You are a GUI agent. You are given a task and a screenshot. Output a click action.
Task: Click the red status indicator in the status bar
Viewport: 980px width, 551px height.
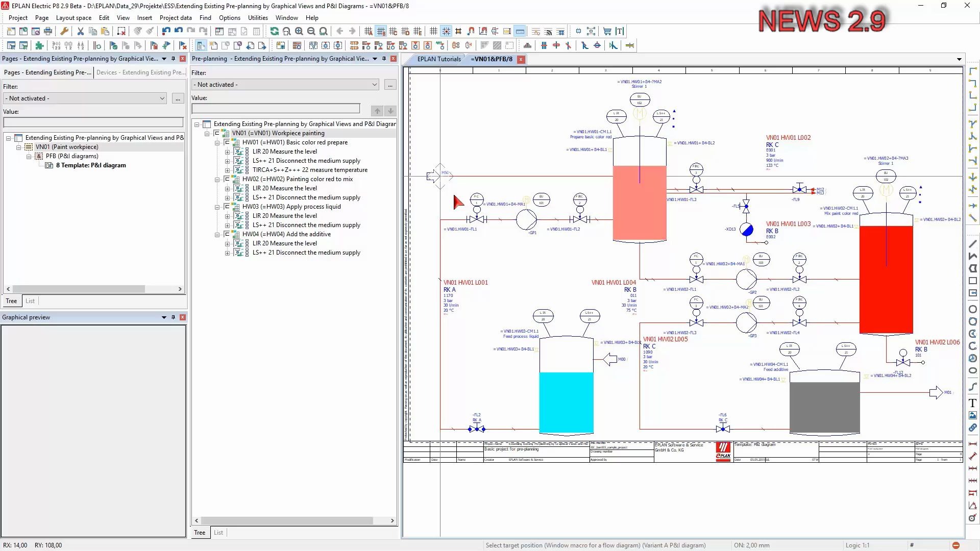point(956,545)
